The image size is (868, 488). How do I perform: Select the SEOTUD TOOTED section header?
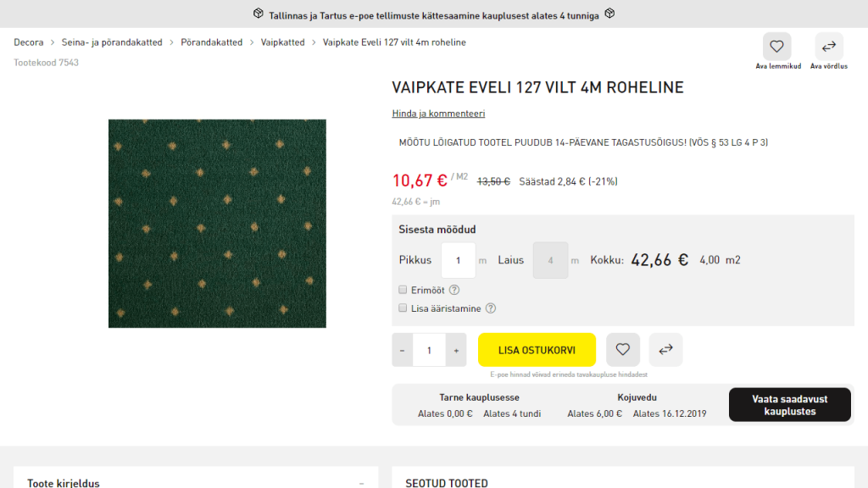(446, 482)
